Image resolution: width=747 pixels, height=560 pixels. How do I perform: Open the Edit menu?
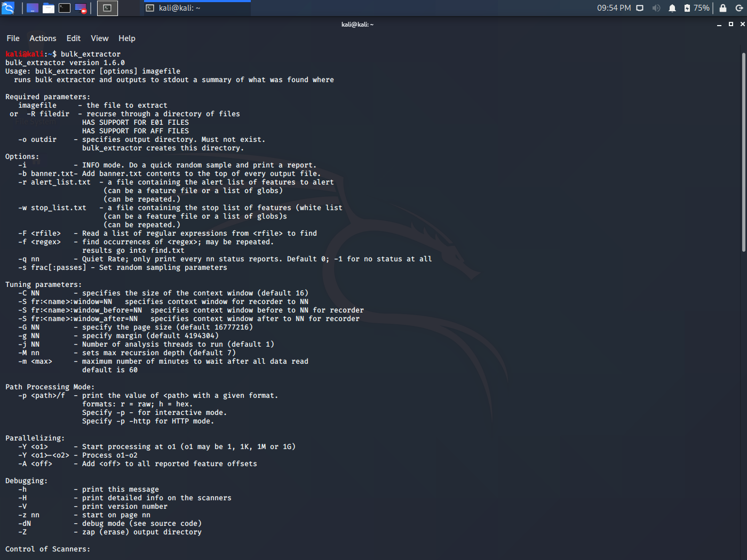[74, 38]
